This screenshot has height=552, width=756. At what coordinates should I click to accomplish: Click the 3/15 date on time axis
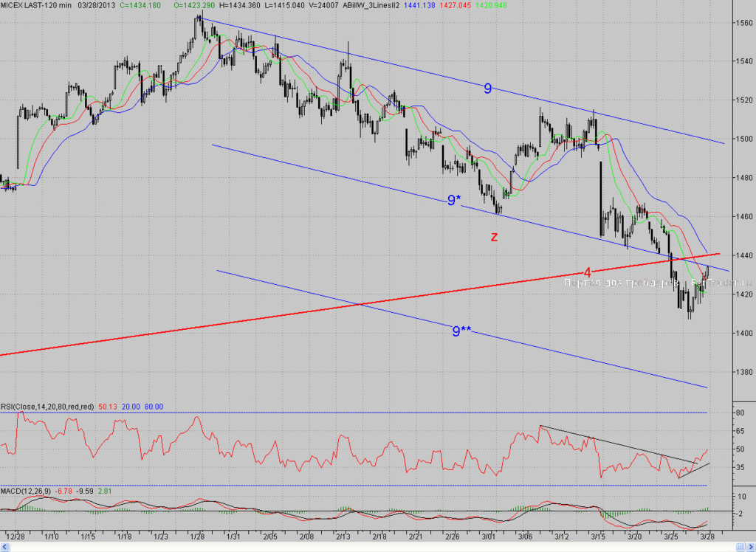[598, 536]
